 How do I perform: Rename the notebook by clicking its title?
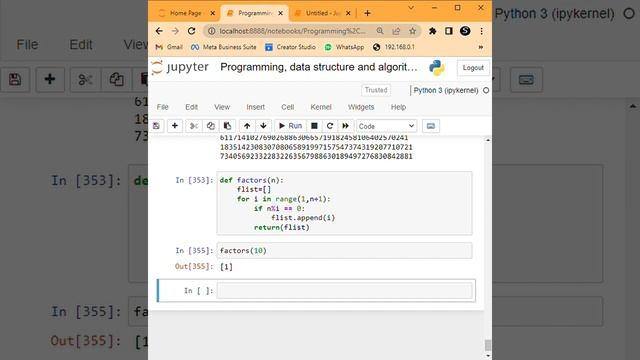319,67
